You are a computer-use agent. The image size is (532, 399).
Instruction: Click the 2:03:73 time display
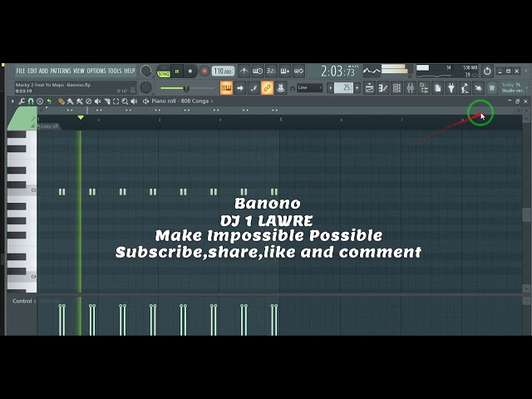click(338, 71)
